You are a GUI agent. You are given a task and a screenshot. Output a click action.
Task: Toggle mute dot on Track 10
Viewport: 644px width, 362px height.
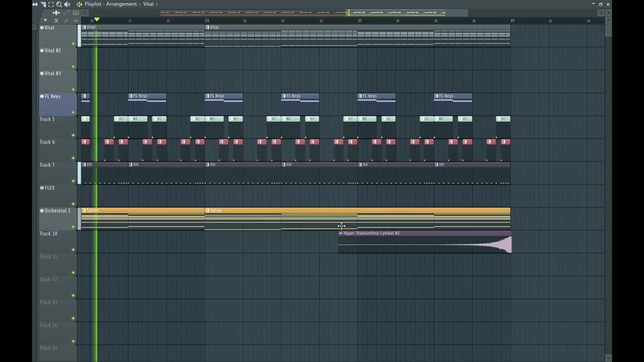point(73,250)
